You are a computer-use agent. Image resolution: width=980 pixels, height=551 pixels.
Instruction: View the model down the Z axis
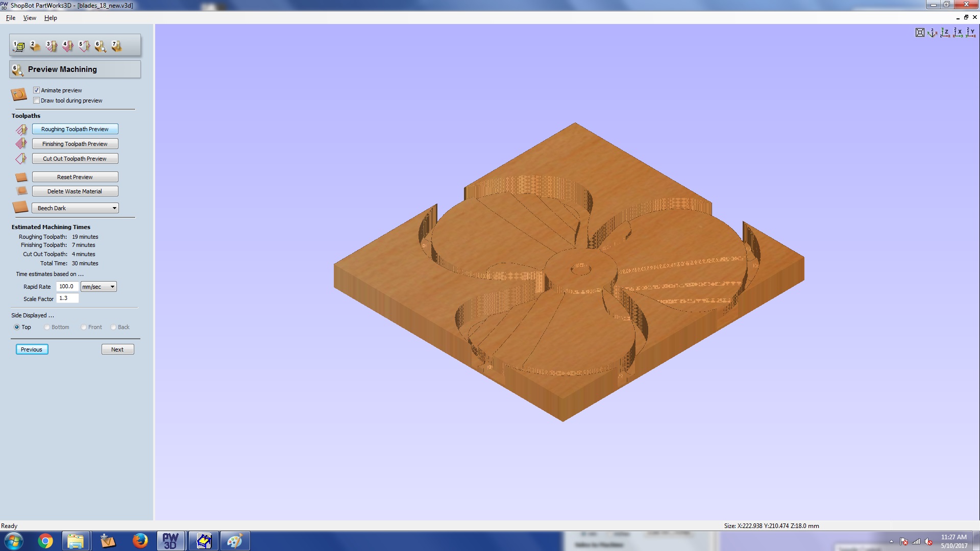coord(945,33)
